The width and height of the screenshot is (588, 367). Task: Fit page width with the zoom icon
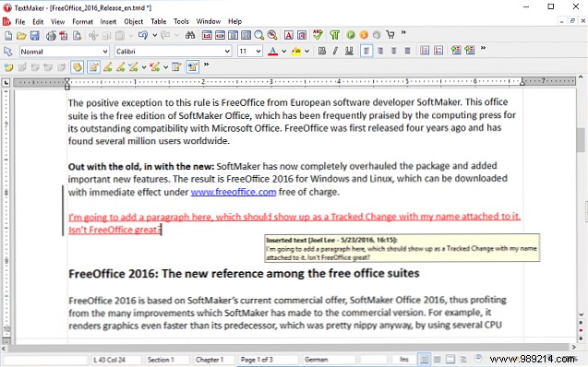[220, 36]
